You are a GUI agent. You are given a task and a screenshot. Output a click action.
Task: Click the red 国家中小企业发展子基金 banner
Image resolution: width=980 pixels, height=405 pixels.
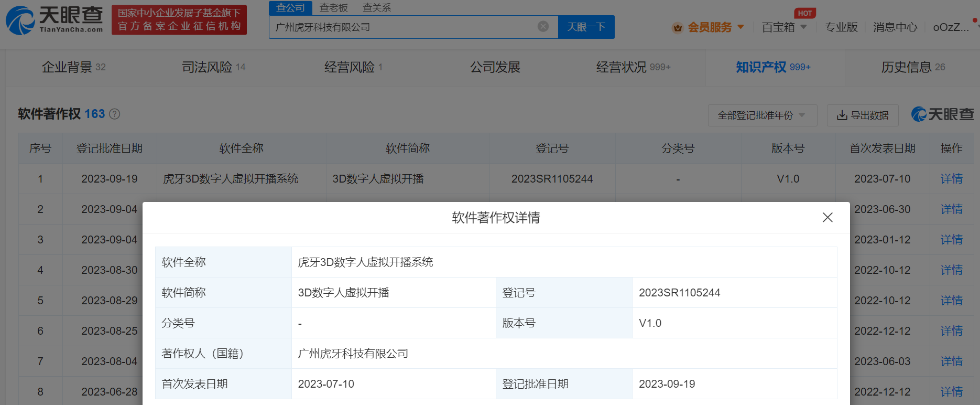(179, 20)
